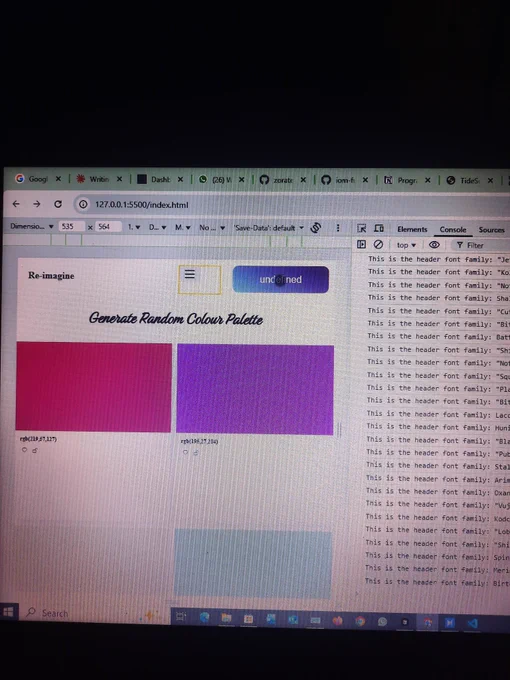Go forward with the browser forward arrow

pos(37,204)
